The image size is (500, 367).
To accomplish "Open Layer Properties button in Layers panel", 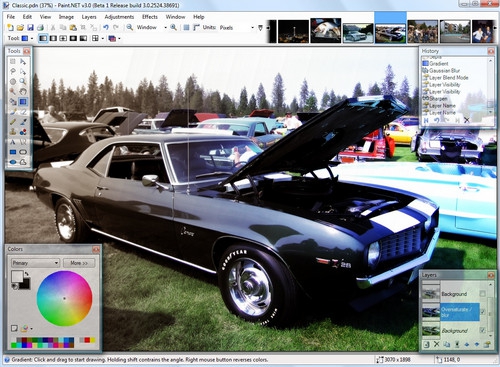I will click(487, 344).
